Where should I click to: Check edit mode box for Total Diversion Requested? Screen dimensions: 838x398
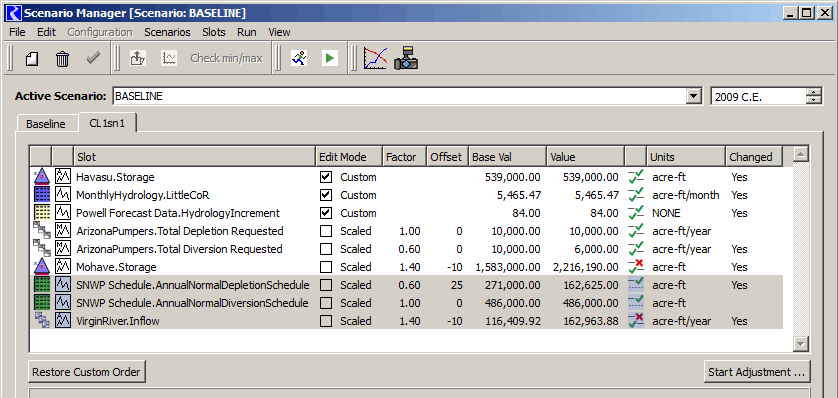(325, 249)
